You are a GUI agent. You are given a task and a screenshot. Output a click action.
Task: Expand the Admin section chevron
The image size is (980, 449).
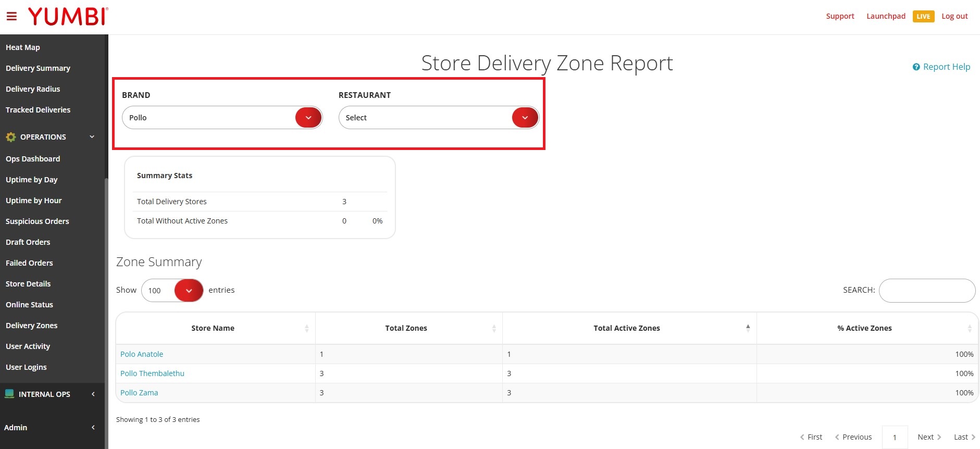[x=93, y=428]
